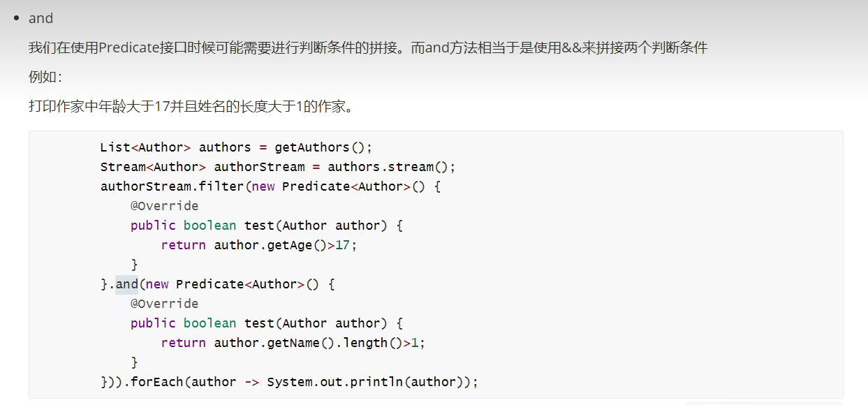Viewport: 868px width, 405px height.
Task: Click the "List<Author>" type in the code
Action: [145, 147]
